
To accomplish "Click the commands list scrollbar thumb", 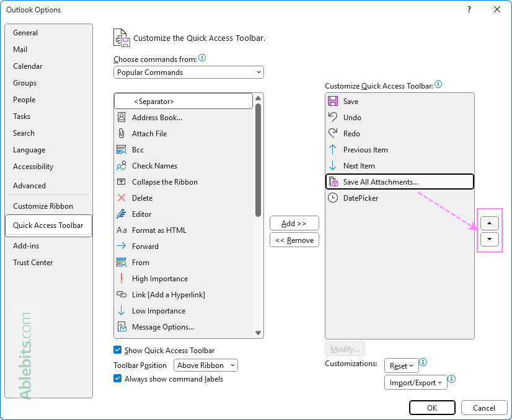I will [258, 160].
